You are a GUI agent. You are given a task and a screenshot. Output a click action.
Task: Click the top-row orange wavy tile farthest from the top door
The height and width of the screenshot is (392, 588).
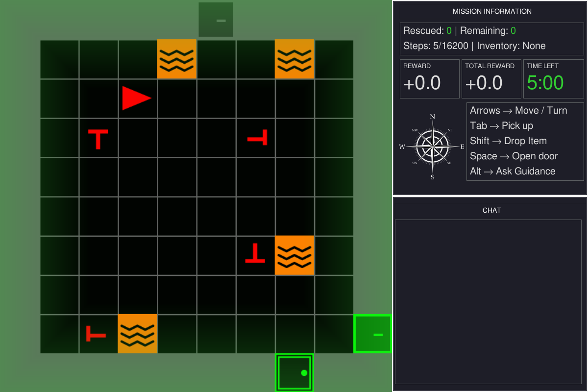point(294,59)
